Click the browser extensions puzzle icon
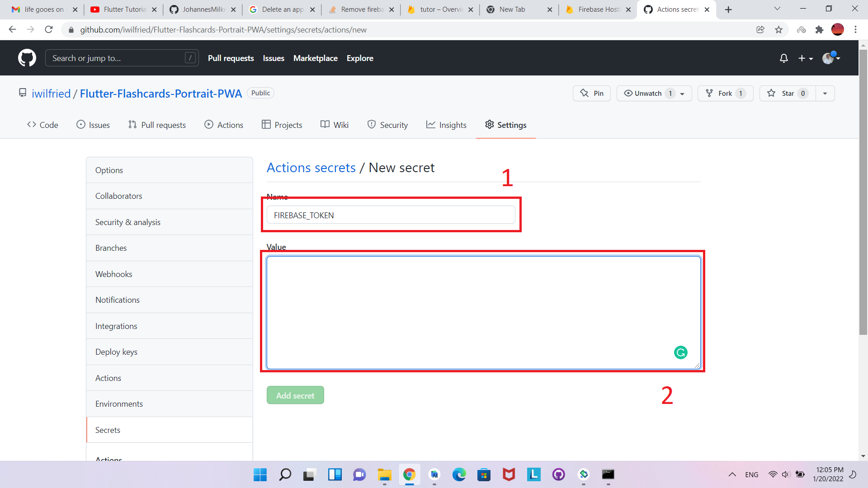This screenshot has height=488, width=868. [820, 29]
